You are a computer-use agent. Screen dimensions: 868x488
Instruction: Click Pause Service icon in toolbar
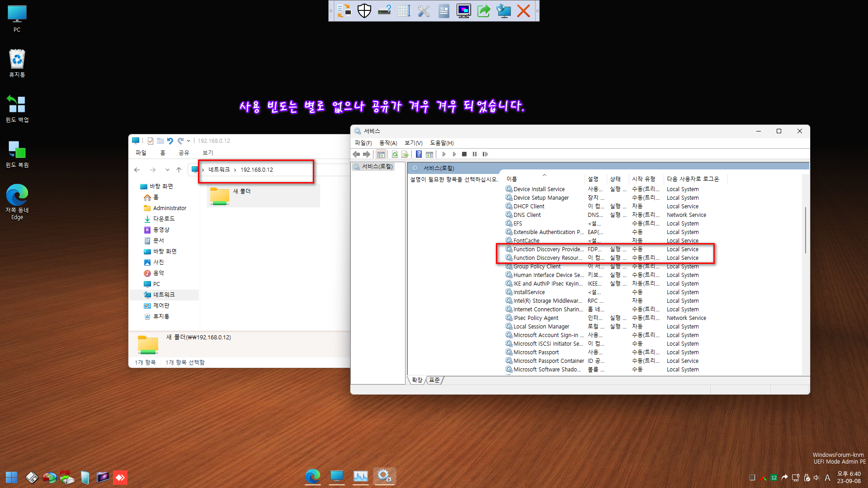pyautogui.click(x=475, y=154)
